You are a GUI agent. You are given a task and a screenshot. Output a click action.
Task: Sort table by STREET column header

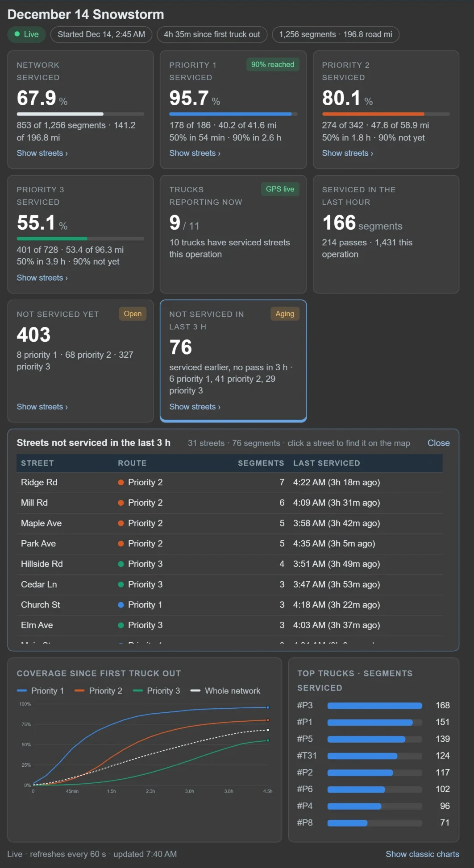37,463
